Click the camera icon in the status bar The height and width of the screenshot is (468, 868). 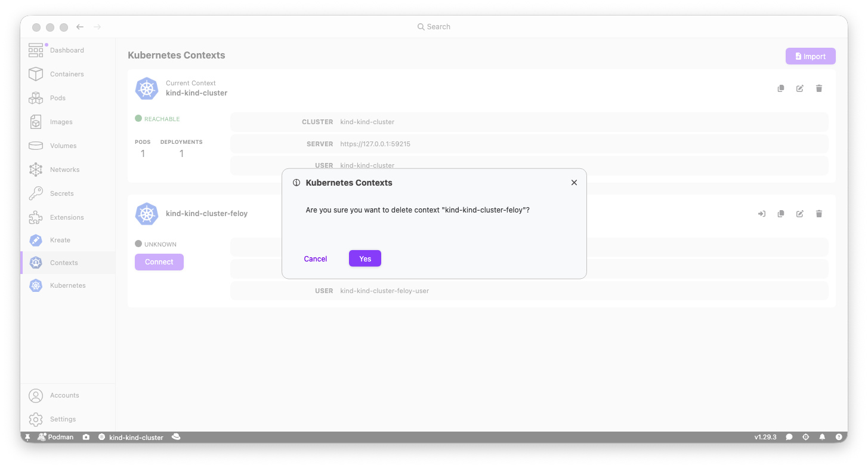tap(87, 437)
